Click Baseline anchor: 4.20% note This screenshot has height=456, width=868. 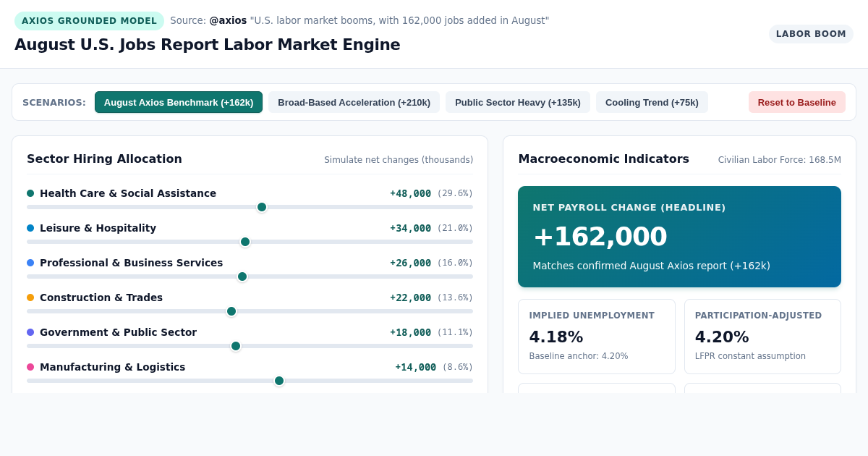pyautogui.click(x=578, y=356)
